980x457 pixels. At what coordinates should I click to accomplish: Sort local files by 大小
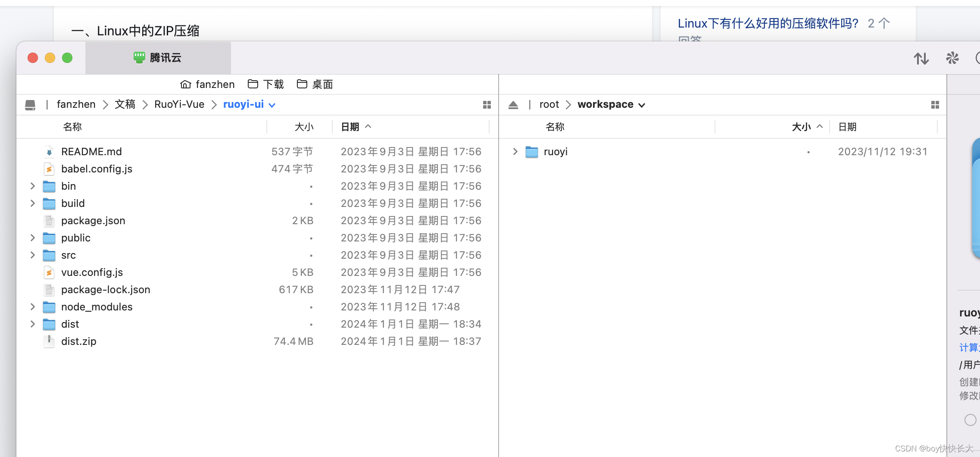pos(304,127)
